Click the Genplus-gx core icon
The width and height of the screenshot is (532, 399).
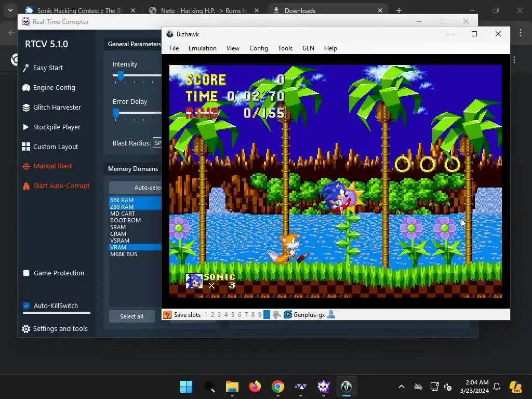[x=288, y=315]
